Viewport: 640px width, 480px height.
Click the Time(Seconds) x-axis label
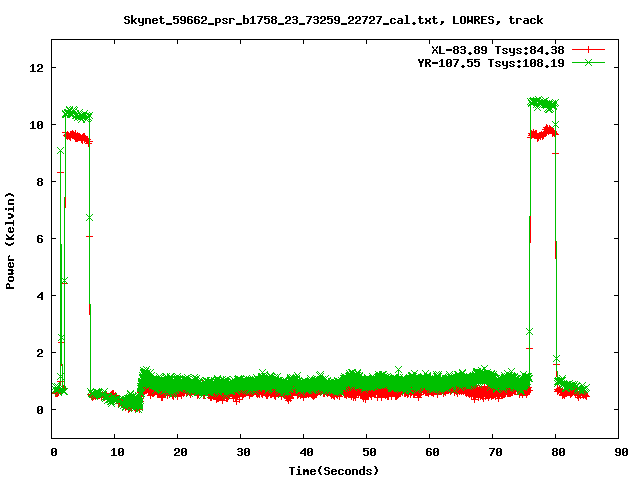point(333,471)
